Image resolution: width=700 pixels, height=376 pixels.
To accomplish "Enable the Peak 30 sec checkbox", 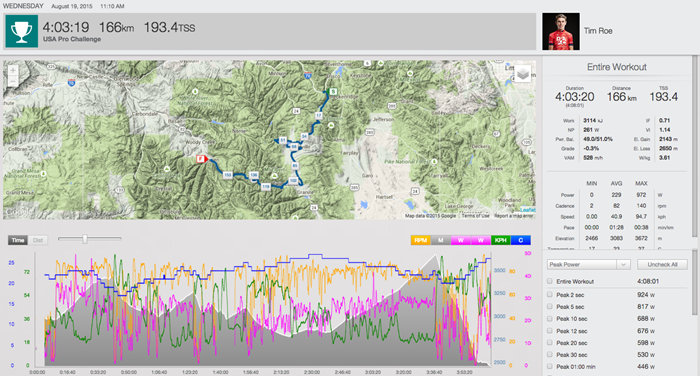I will coord(550,355).
